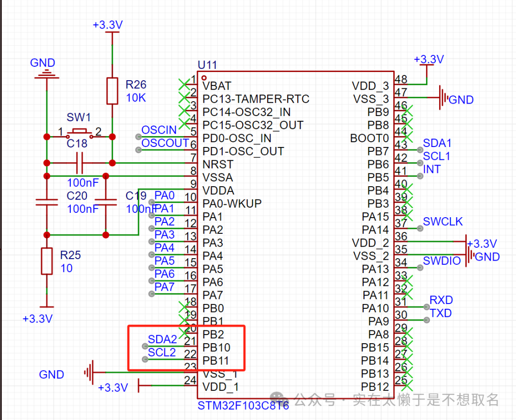
Task: Click the SW1 push-button switch symbol
Action: [79, 132]
